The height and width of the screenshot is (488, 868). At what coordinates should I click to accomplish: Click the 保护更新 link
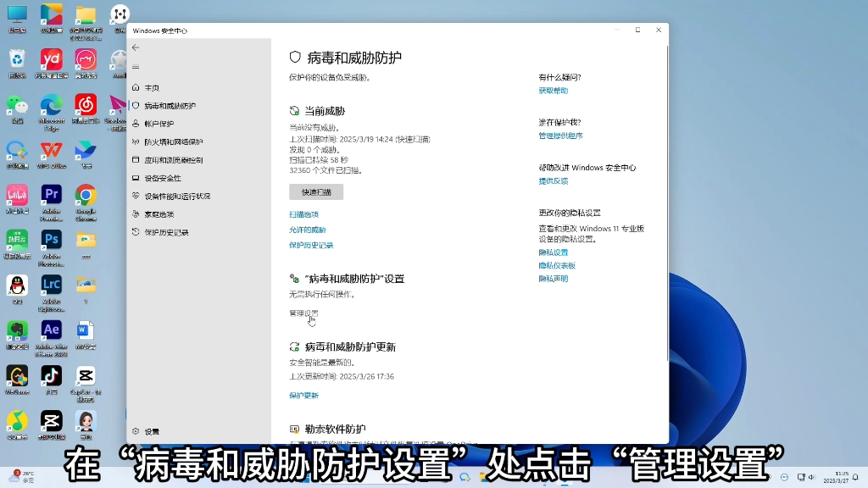(304, 395)
